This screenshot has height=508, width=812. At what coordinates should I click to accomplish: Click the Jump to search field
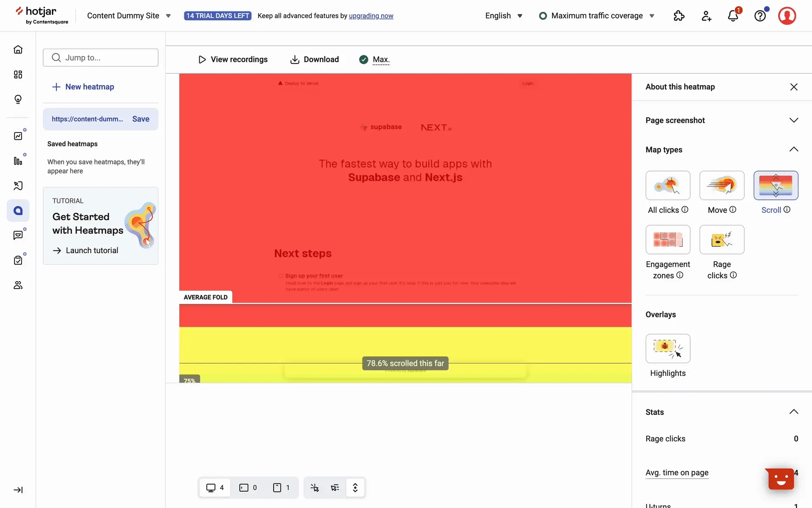(x=101, y=58)
